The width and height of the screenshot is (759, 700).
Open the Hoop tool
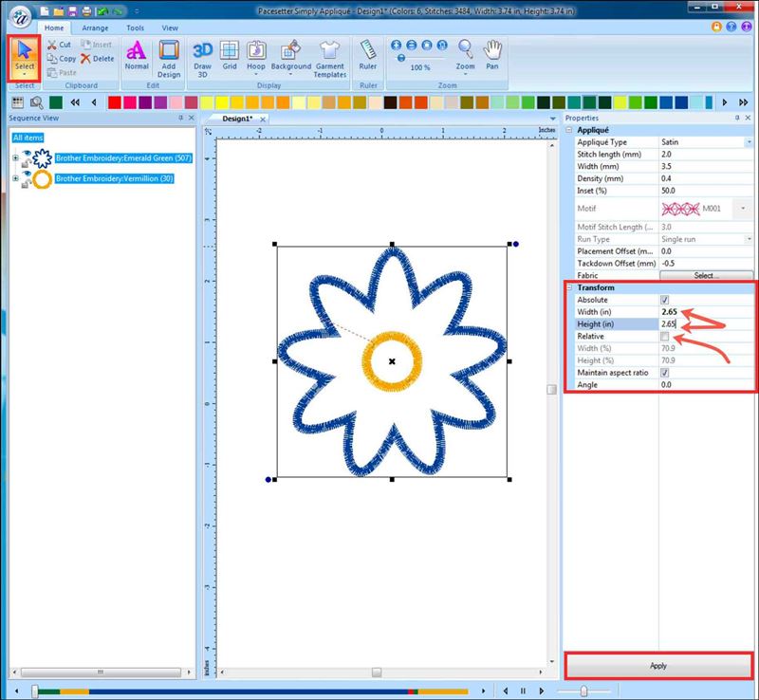pos(256,56)
